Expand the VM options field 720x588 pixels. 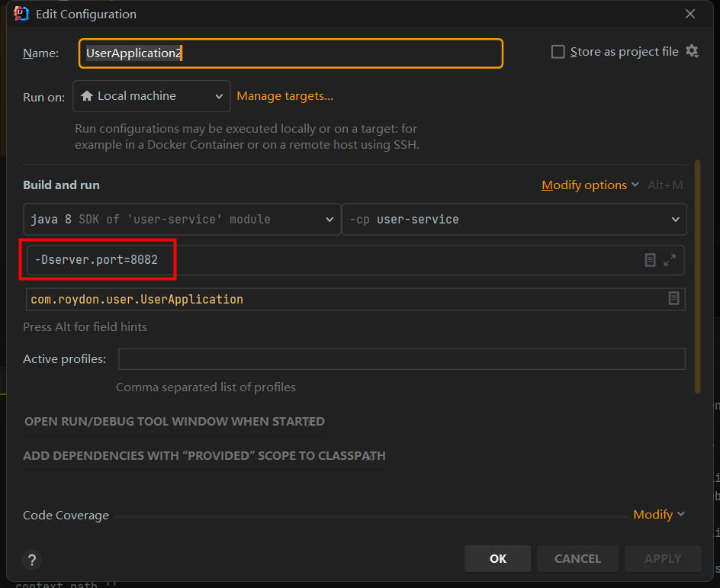(x=670, y=260)
